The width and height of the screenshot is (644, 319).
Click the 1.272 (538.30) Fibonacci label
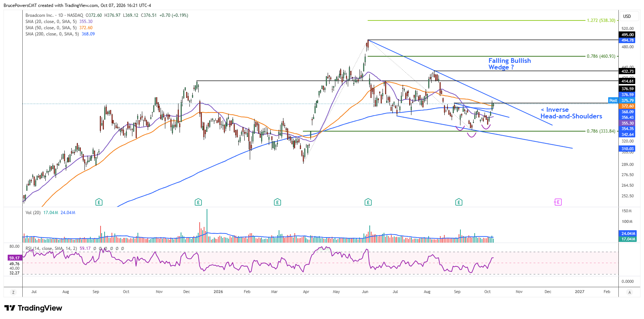tap(601, 20)
